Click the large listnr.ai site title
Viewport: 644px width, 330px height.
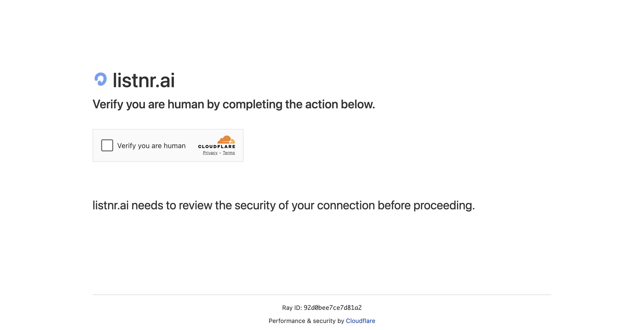pyautogui.click(x=144, y=80)
